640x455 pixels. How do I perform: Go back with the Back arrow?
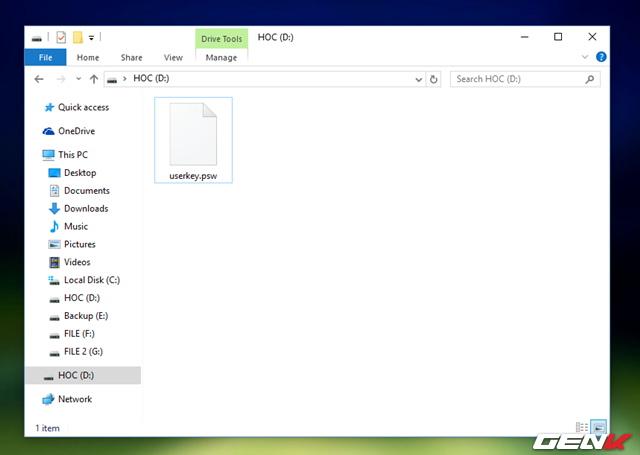(x=39, y=79)
